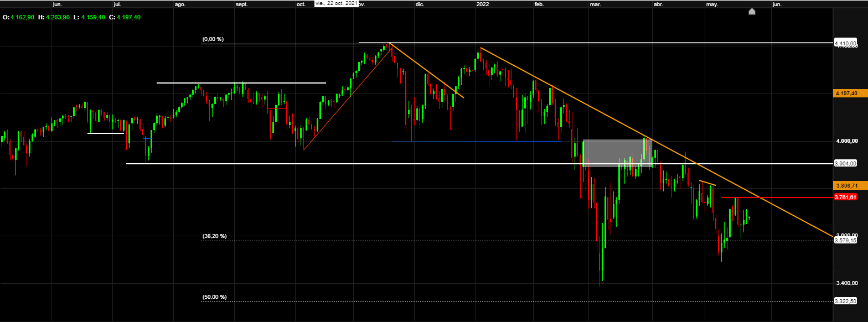Viewport: 868px width, 322px height.
Task: Click the Low value 4.159,40
Action: click(x=93, y=17)
